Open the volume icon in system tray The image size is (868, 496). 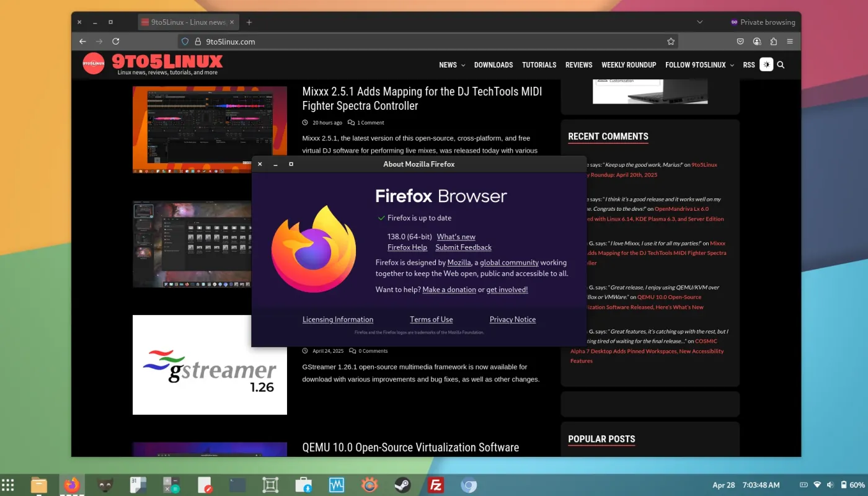[x=830, y=485]
